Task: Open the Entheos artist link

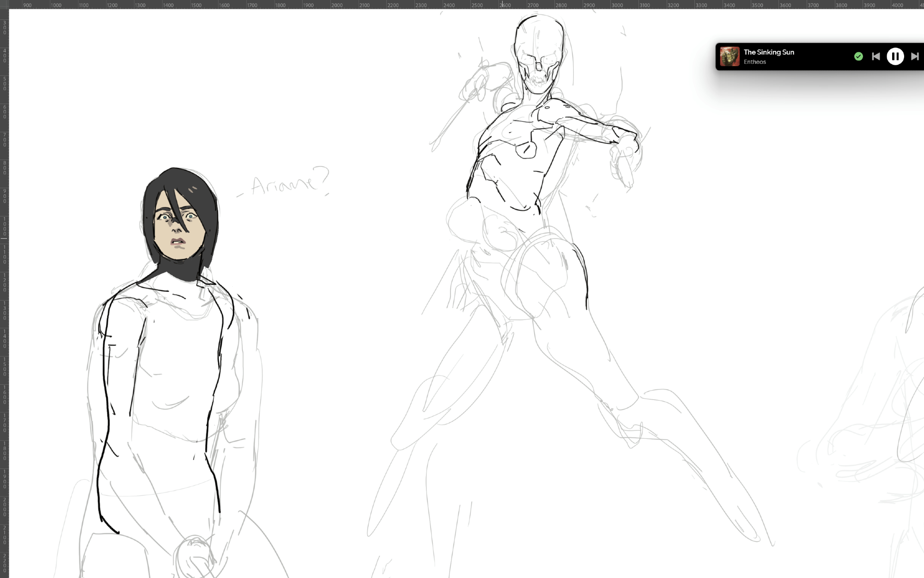Action: coord(754,62)
